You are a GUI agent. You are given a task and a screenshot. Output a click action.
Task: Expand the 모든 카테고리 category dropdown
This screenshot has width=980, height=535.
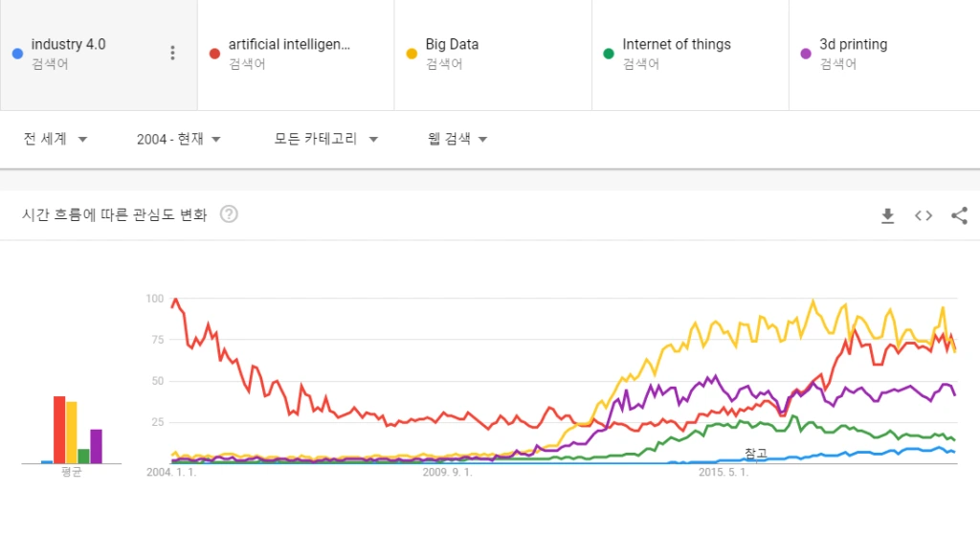click(325, 139)
